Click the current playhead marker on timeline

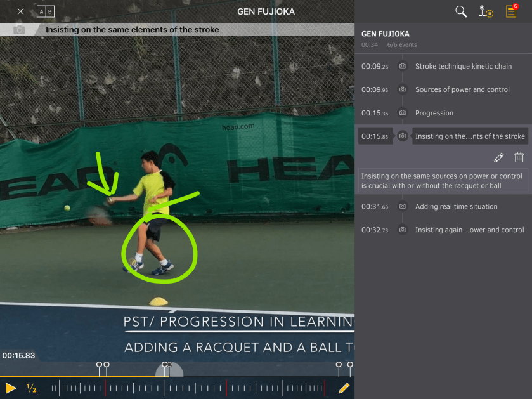[167, 367]
